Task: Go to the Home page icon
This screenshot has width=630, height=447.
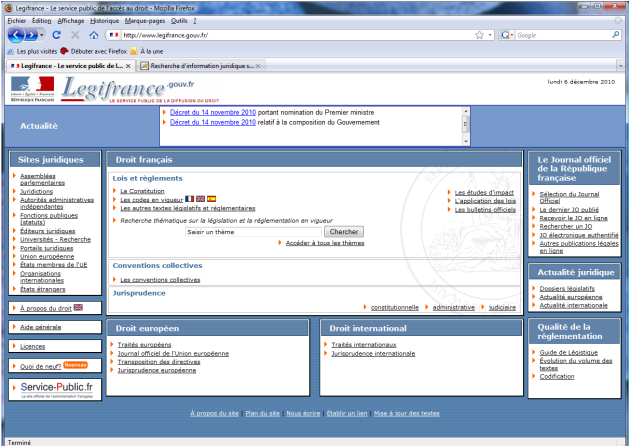Action: tap(94, 35)
